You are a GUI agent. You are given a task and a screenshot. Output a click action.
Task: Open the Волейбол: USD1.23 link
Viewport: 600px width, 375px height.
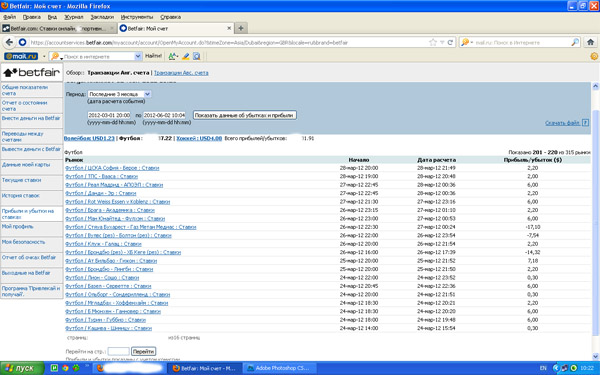coord(90,138)
